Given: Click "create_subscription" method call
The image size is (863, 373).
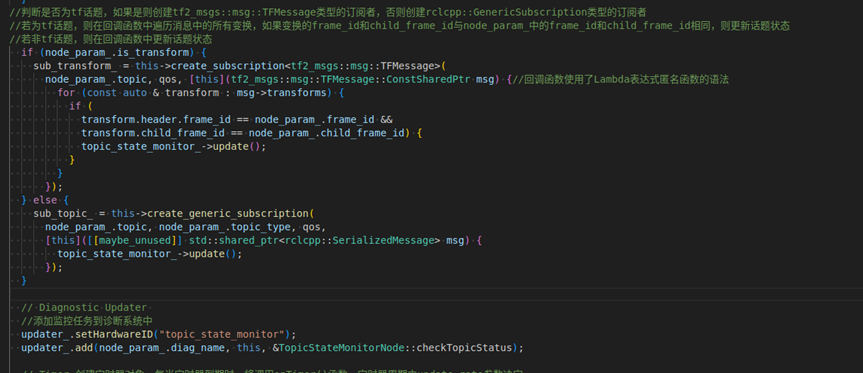Looking at the screenshot, I should (226, 66).
